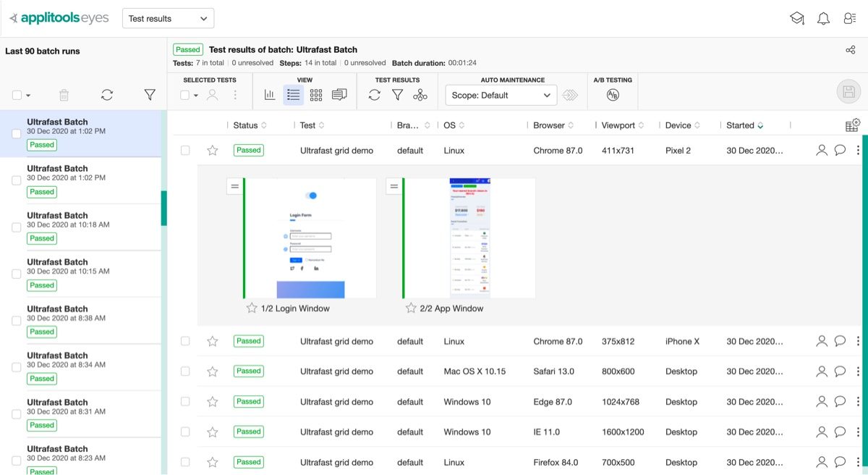Click the right-side vertical scrollbar
This screenshot has height=475, width=868.
(x=864, y=290)
